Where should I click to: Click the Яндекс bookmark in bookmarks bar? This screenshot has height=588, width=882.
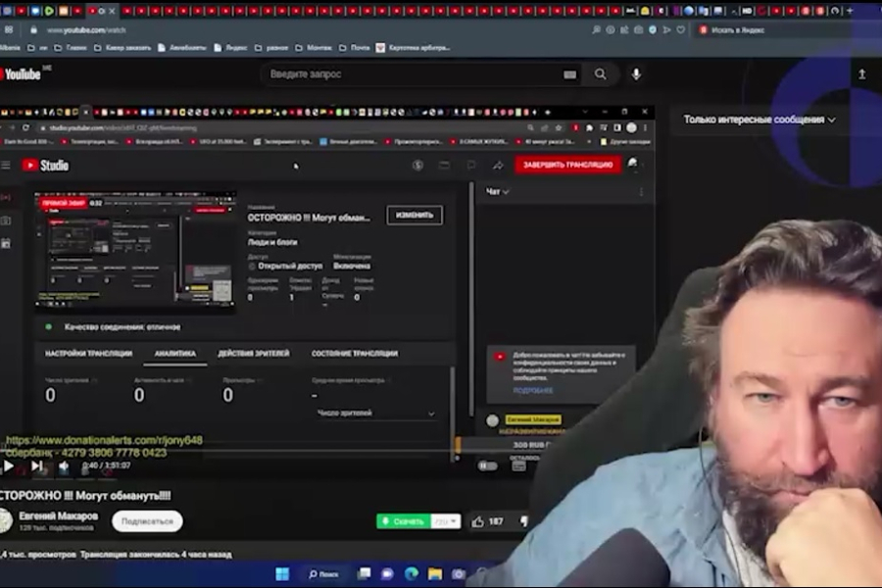point(231,47)
